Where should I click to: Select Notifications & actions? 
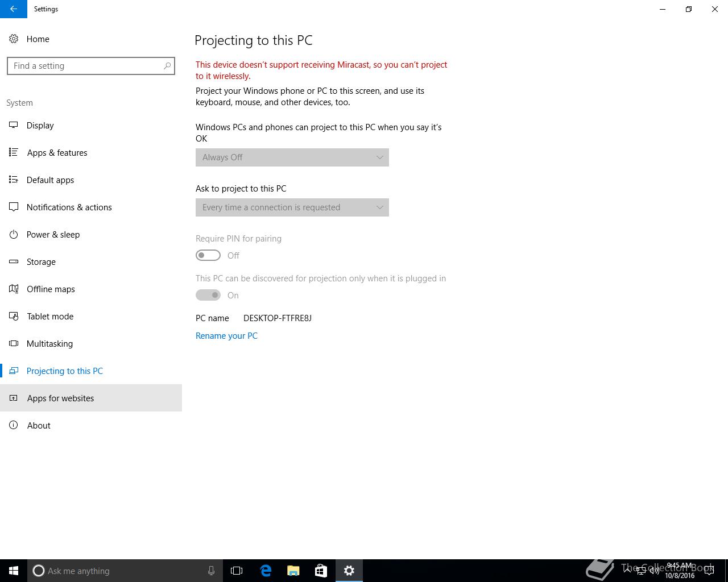[91, 207]
